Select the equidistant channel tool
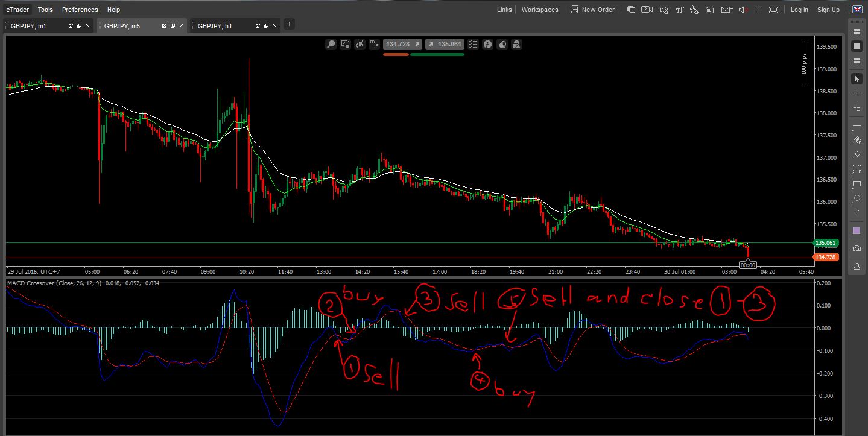Viewport: 868px width, 436px height. pos(857,141)
